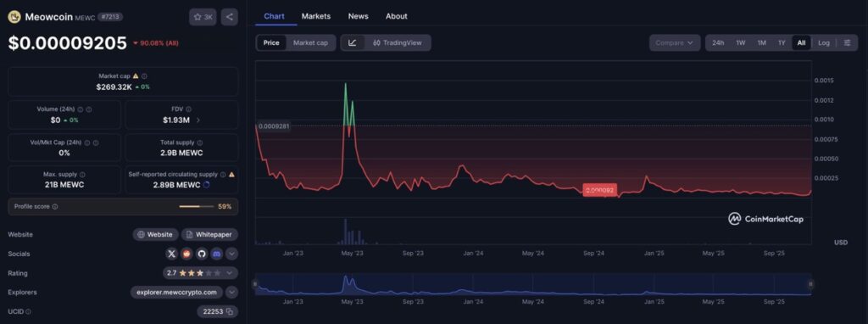Image resolution: width=868 pixels, height=324 pixels.
Task: Open the Whitepaper link
Action: pos(210,234)
